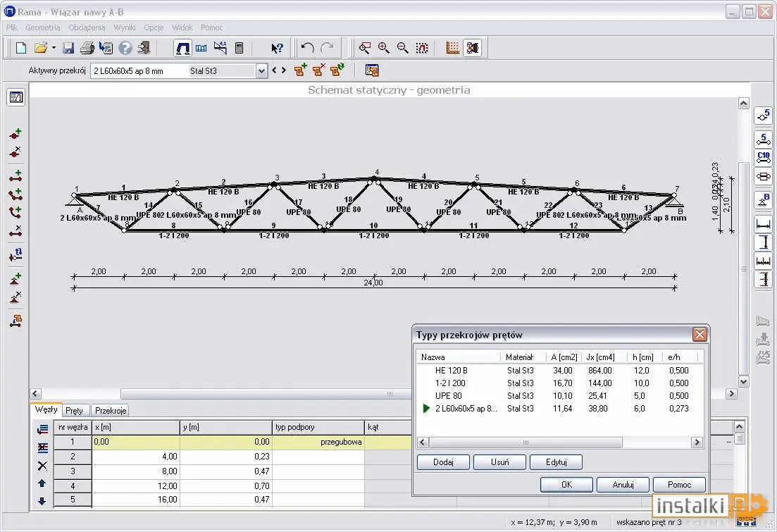
Task: Create a new project with the blank page icon
Action: point(21,48)
